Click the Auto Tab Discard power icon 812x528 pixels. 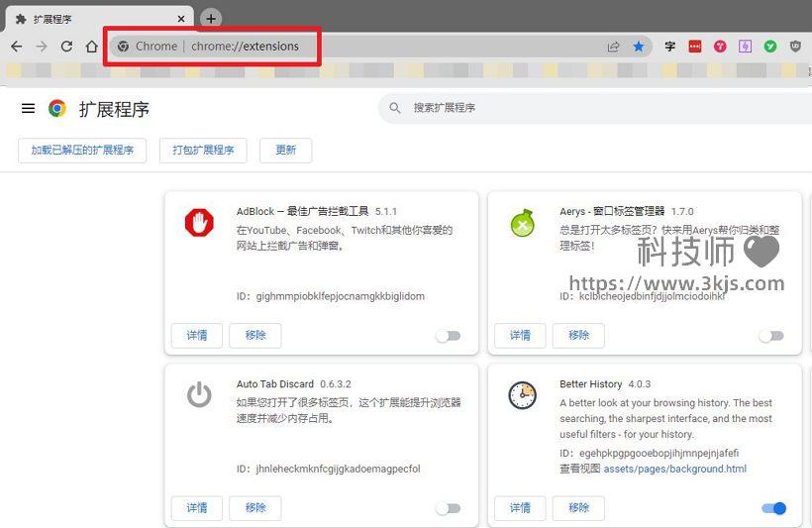199,395
